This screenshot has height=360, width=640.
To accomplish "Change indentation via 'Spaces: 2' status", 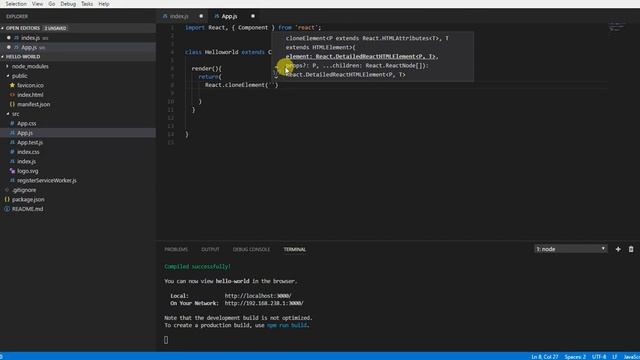I will (x=575, y=357).
